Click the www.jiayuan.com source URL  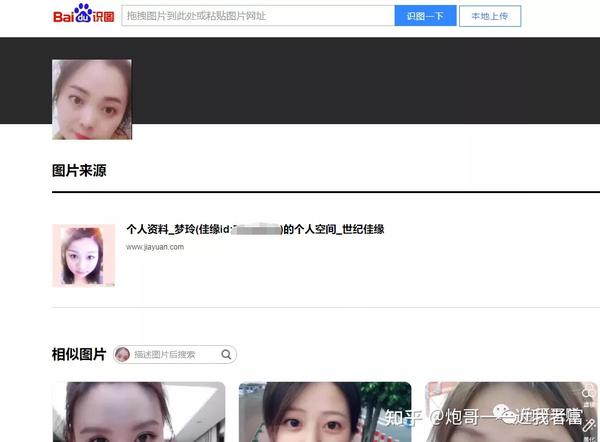155,247
